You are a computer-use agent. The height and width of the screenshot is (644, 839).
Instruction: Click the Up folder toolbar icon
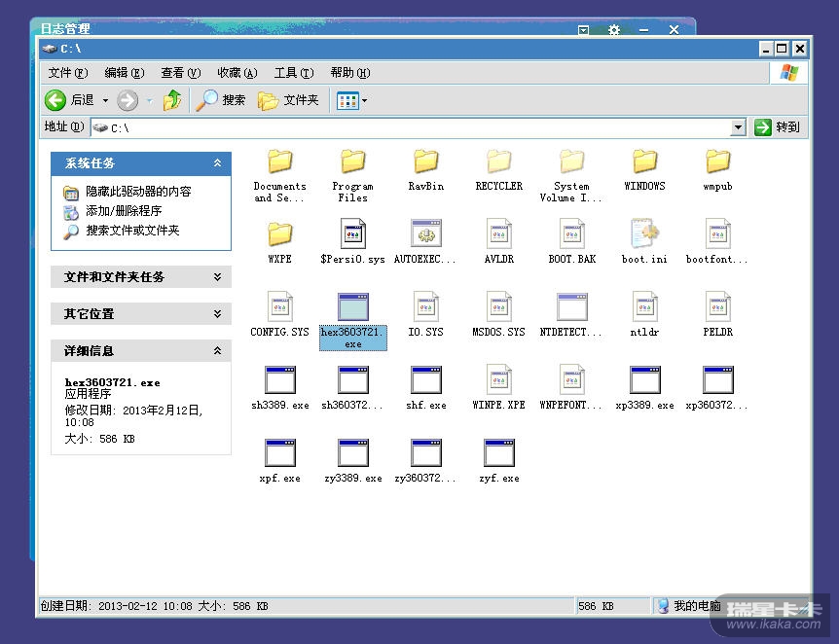click(172, 100)
